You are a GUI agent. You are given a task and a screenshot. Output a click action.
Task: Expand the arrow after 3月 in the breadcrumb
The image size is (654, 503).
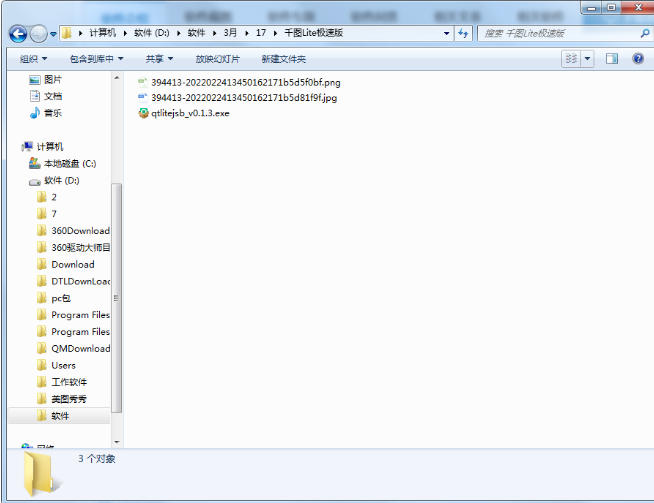tap(247, 33)
